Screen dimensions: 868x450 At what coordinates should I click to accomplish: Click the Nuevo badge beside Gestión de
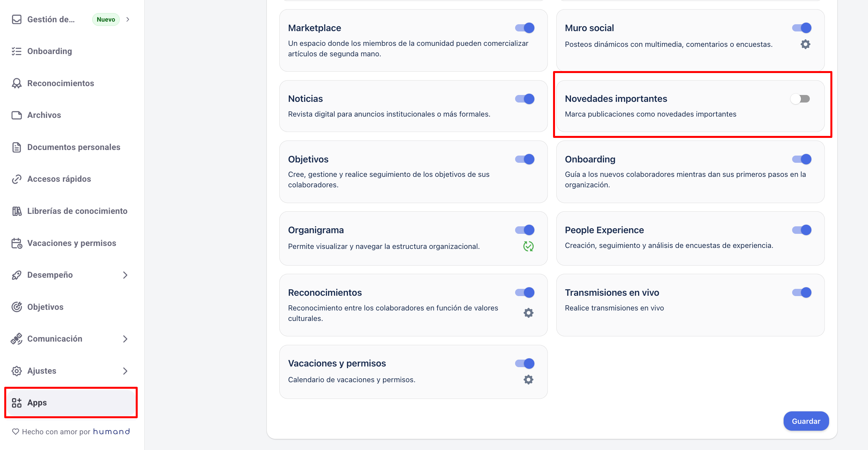[x=106, y=20]
